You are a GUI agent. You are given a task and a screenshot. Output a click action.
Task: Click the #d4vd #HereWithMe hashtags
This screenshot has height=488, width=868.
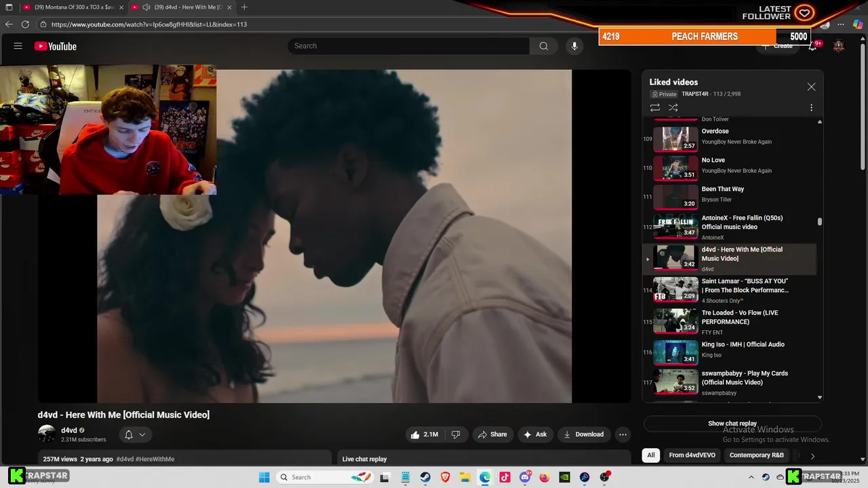(x=145, y=459)
